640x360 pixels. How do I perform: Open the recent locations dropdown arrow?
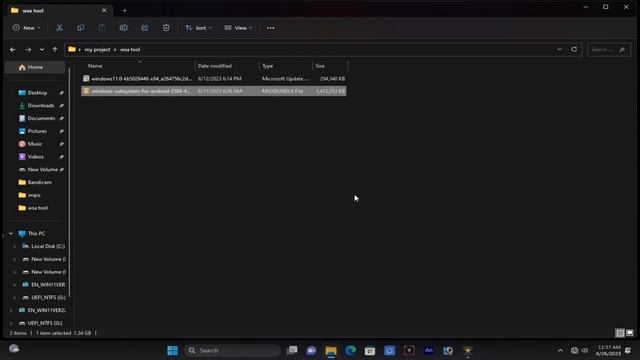[42, 49]
